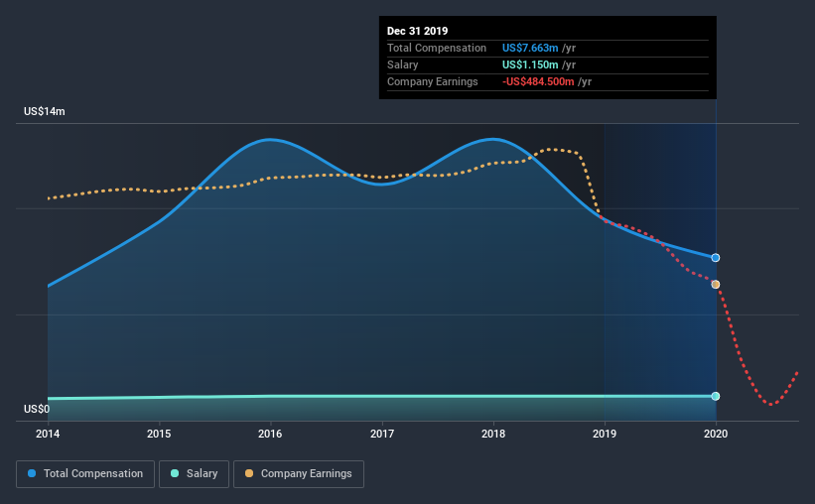Toggle the Company Earnings legend button
Image resolution: width=815 pixels, height=504 pixels.
click(299, 474)
